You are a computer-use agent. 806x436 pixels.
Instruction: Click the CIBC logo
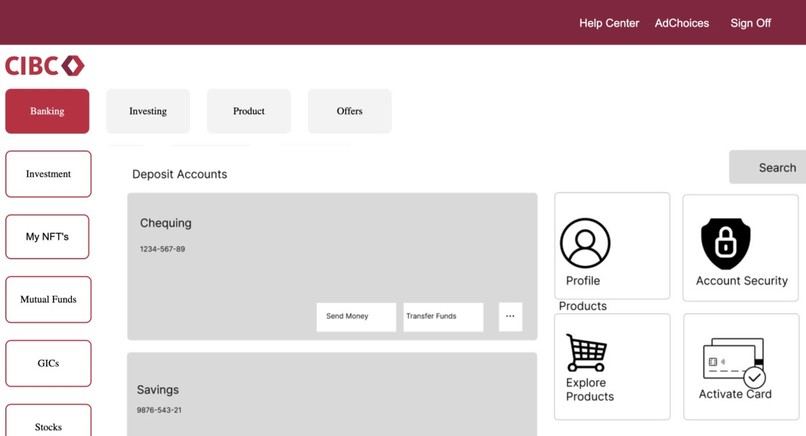[x=45, y=66]
